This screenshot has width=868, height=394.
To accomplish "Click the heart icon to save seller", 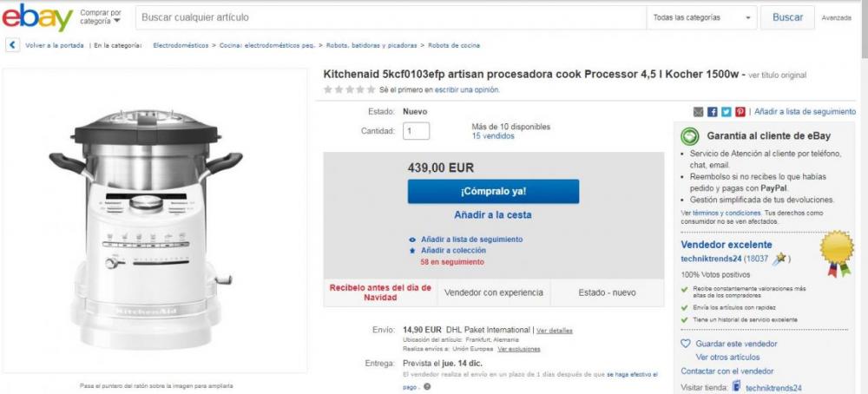I will pos(685,344).
